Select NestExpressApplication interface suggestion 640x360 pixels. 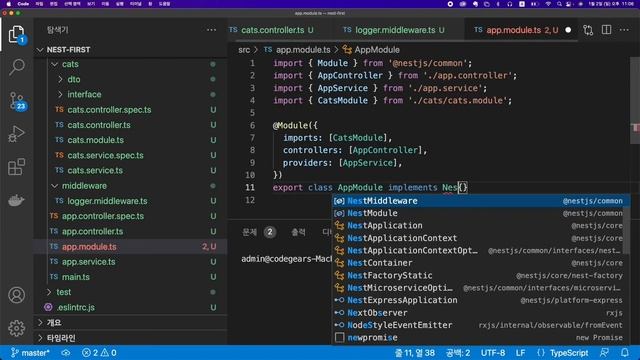(x=478, y=300)
